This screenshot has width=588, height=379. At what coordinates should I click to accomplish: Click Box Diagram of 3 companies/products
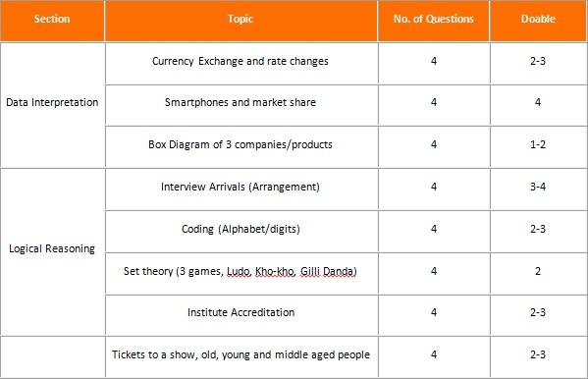241,146
